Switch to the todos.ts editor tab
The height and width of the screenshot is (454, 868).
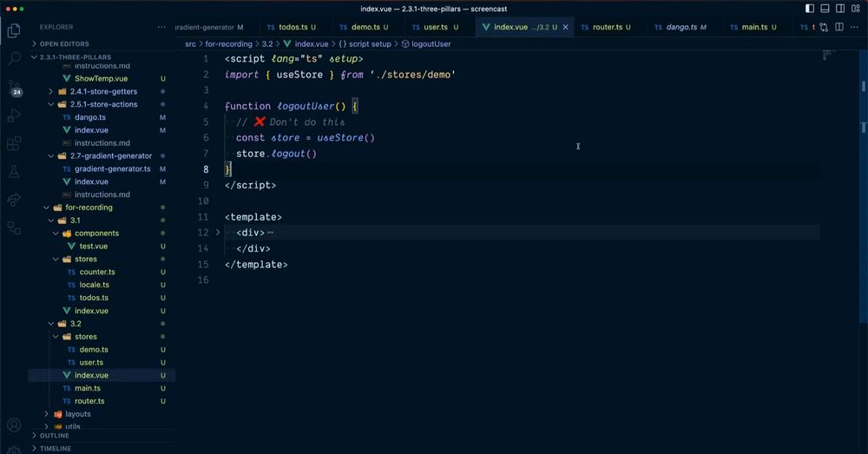tap(292, 27)
